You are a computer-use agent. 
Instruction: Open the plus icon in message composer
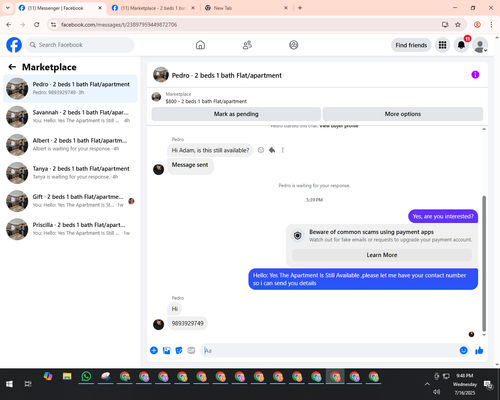tap(154, 350)
